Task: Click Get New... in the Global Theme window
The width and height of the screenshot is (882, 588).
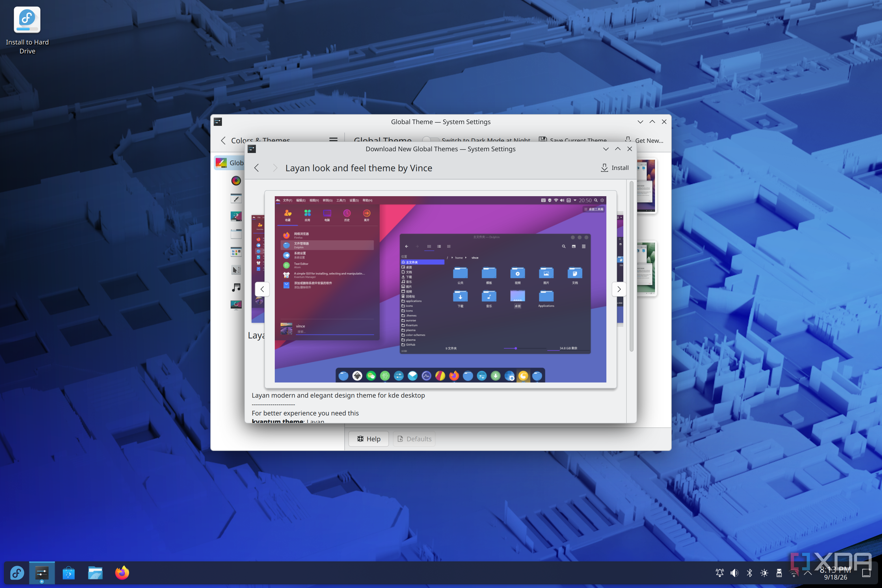Action: [644, 140]
